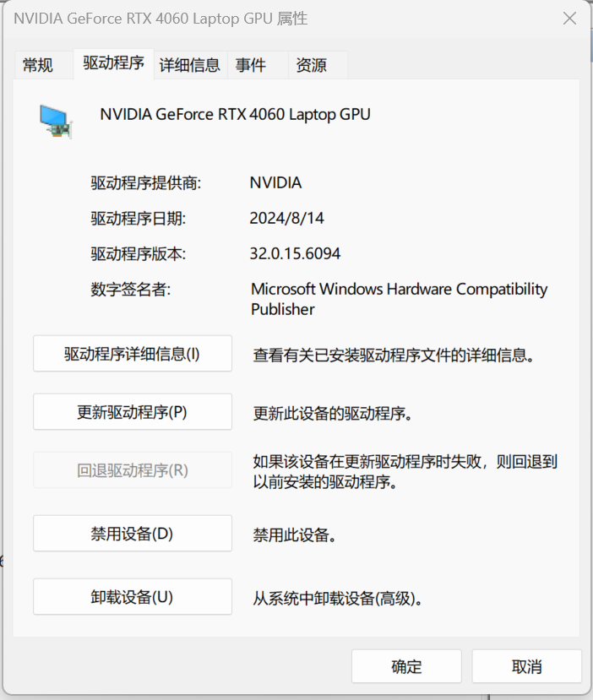This screenshot has width=593, height=700.
Task: Click the greyed 回退驱动程序(R) button
Action: click(133, 470)
